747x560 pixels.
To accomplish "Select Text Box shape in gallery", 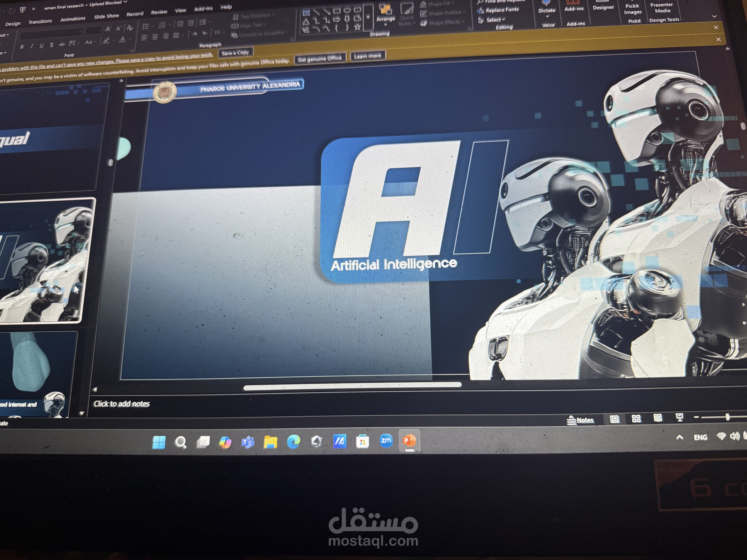I will pos(306,13).
